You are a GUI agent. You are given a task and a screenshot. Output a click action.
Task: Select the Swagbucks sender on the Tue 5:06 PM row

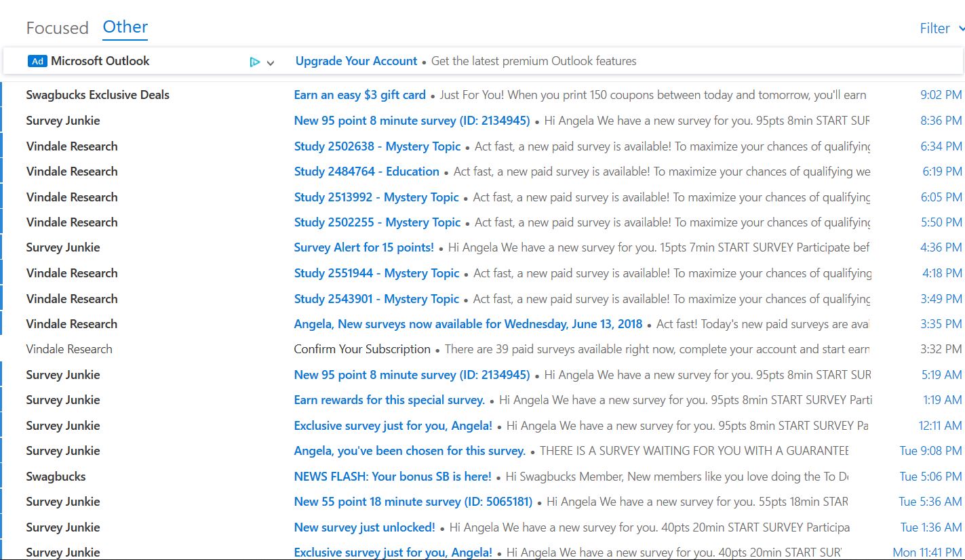[x=56, y=477]
